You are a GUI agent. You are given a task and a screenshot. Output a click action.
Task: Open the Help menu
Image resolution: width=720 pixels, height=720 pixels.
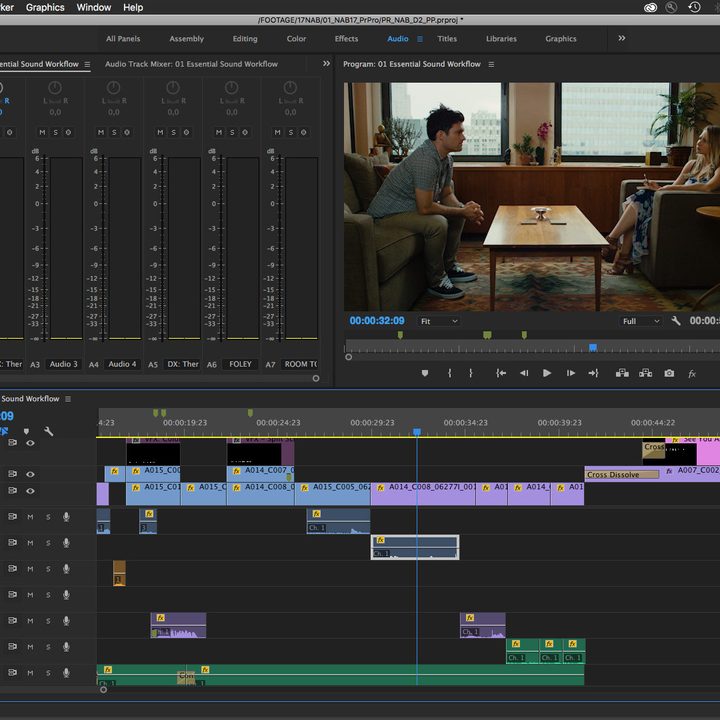coord(133,7)
